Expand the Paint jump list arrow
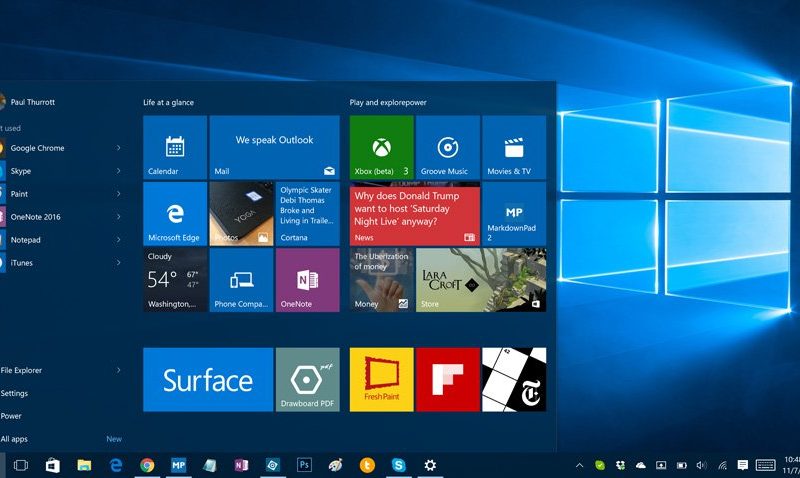This screenshot has height=478, width=800. click(x=118, y=194)
